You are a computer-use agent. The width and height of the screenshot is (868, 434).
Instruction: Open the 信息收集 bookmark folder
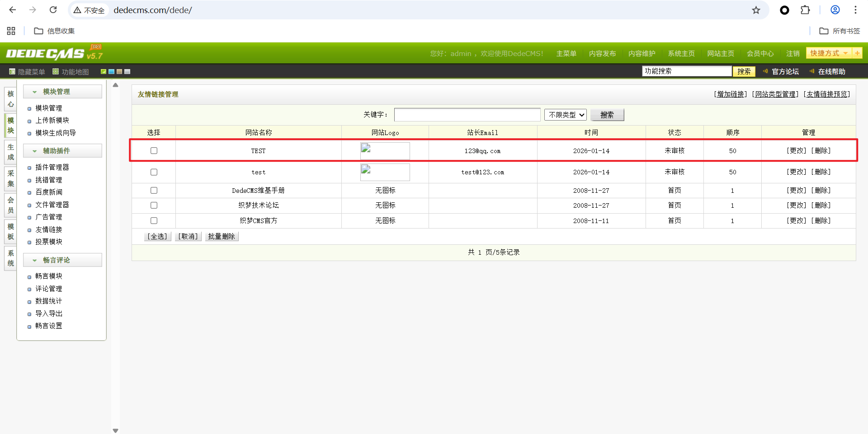55,31
